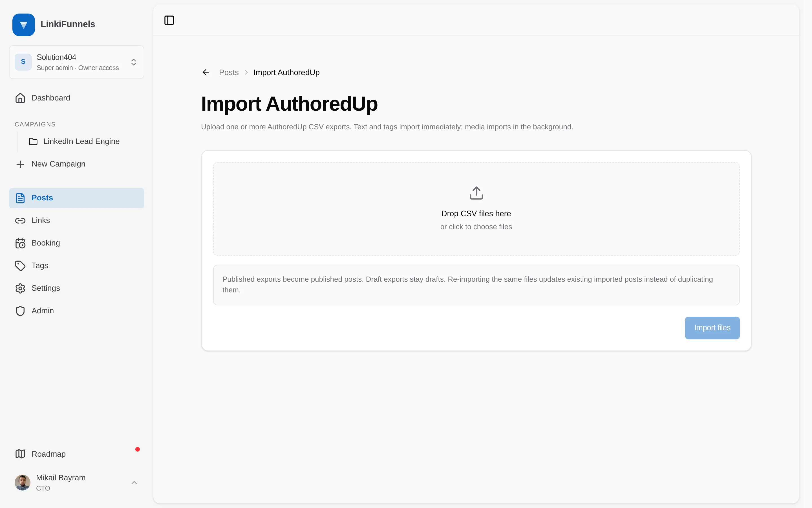Open the Roadmap page

click(76, 454)
